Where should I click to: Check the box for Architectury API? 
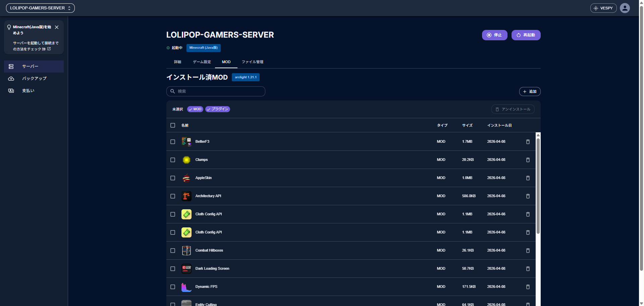click(173, 196)
